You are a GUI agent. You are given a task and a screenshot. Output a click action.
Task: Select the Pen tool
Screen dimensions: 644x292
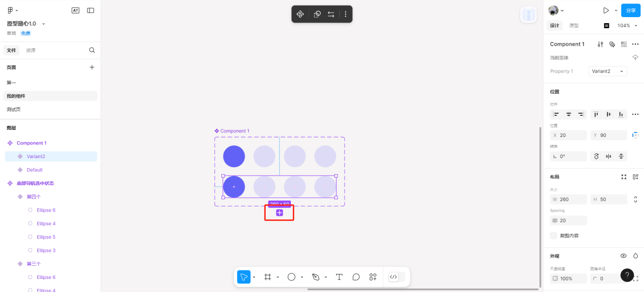[x=315, y=277]
